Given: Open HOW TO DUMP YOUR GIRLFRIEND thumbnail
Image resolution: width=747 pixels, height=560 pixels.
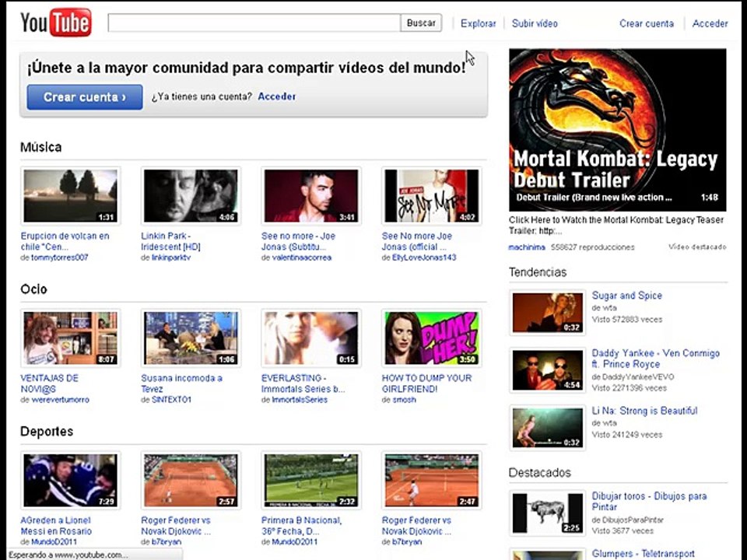Looking at the screenshot, I should (x=432, y=338).
